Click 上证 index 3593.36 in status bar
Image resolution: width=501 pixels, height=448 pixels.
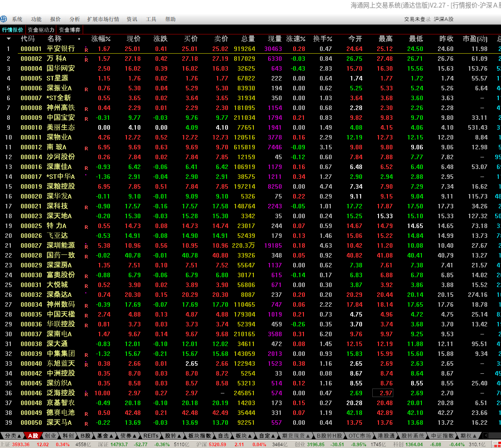point(21,444)
